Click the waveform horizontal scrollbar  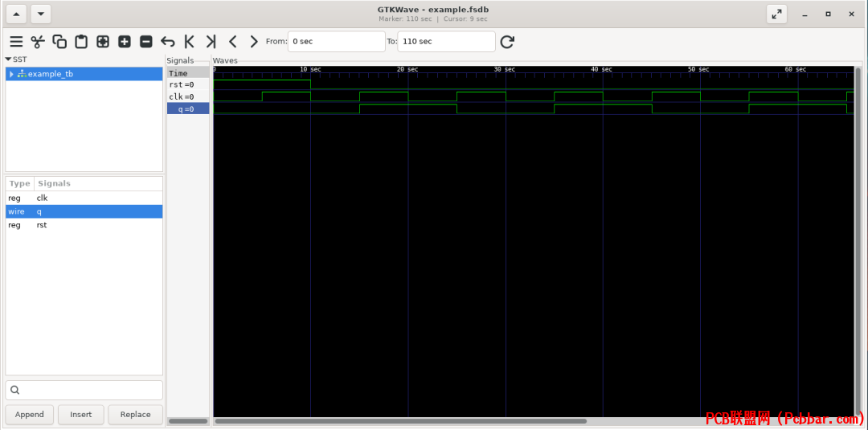pos(401,421)
